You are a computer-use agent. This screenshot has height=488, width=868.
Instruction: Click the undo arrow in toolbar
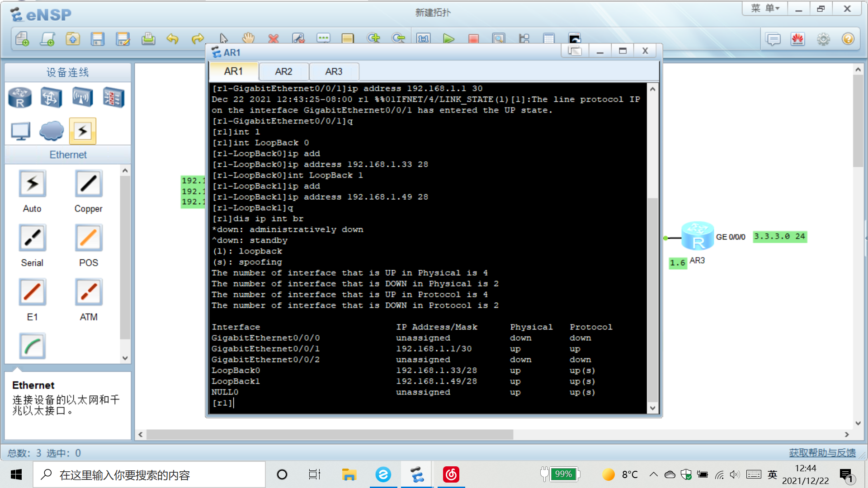[172, 39]
